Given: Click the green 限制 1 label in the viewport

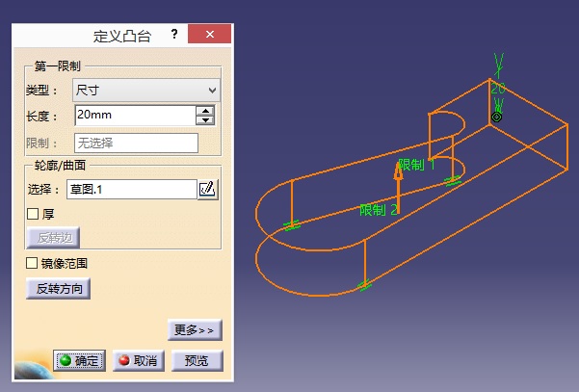Looking at the screenshot, I should (417, 165).
